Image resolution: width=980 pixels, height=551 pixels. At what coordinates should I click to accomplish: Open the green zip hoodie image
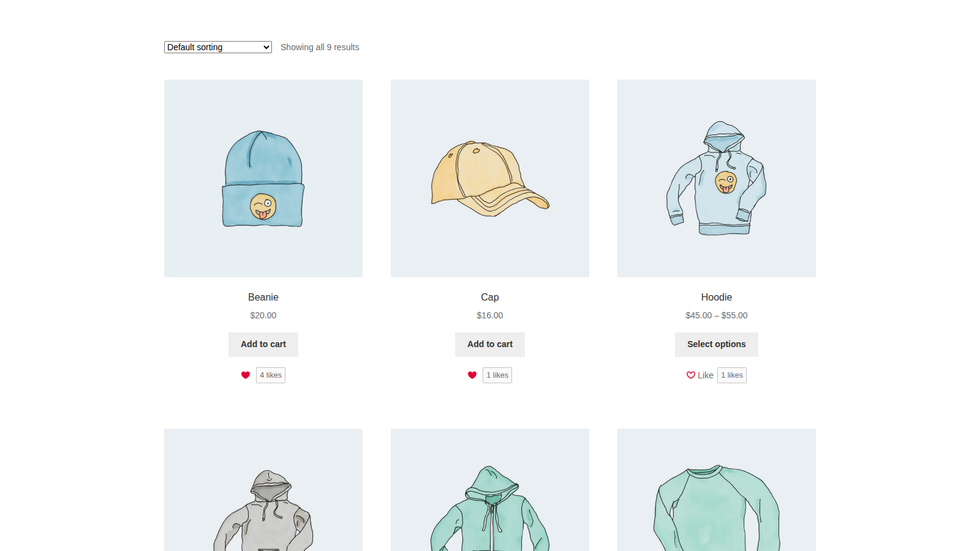coord(490,490)
